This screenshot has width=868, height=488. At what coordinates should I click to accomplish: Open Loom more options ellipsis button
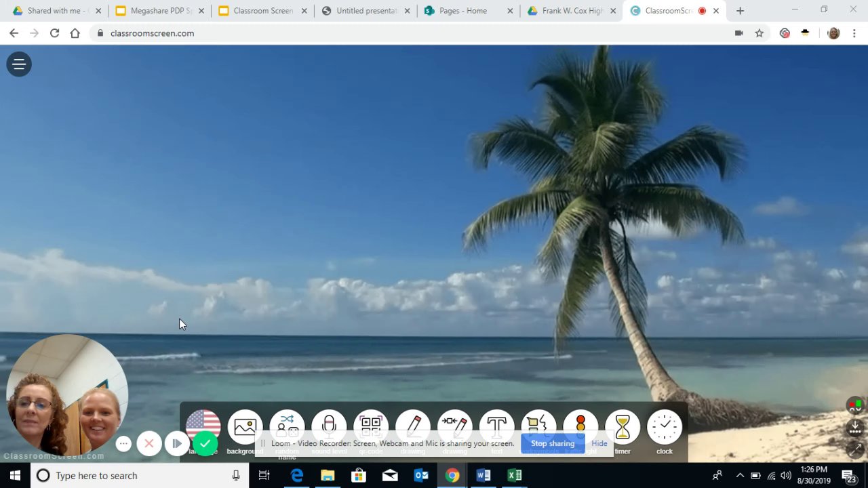(x=123, y=444)
